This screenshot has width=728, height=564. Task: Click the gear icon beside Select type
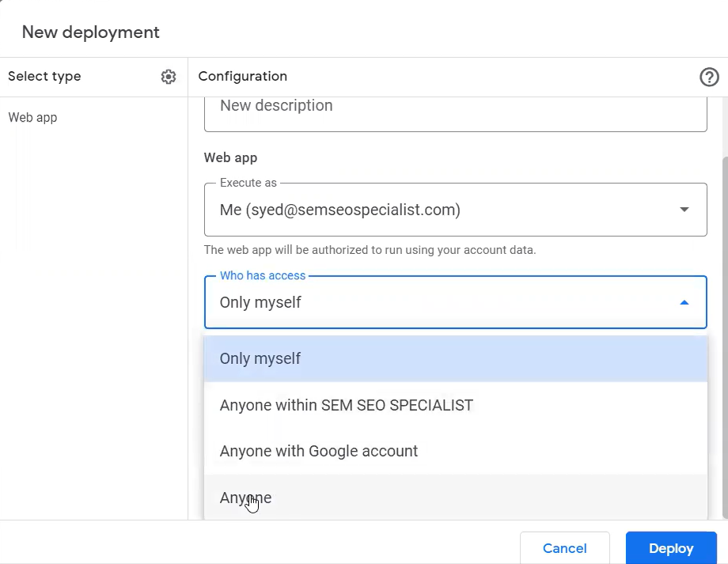(x=169, y=77)
